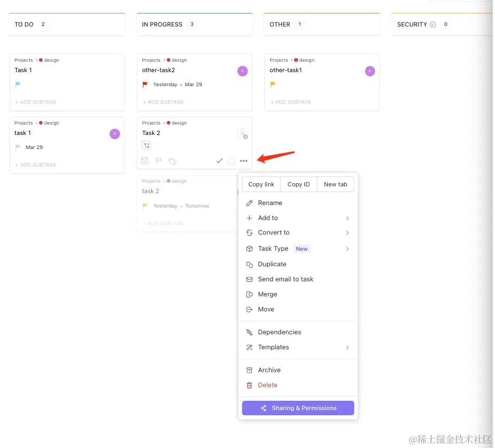
Task: Open the other-task2 card title
Action: coord(158,70)
